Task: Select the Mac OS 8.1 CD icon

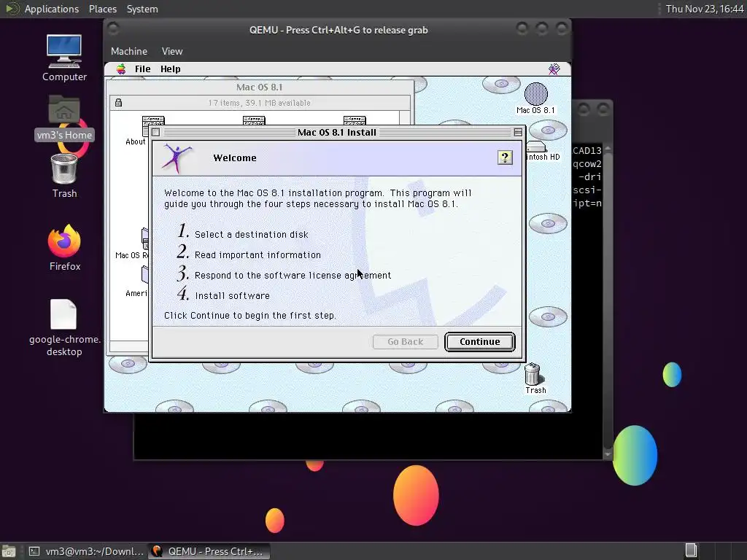Action: coord(536,98)
